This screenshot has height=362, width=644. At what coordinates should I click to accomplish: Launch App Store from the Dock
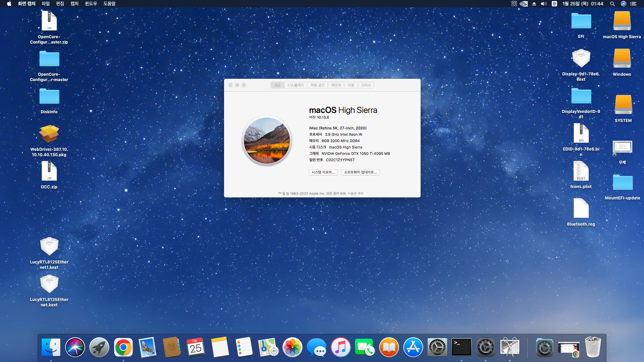point(413,347)
